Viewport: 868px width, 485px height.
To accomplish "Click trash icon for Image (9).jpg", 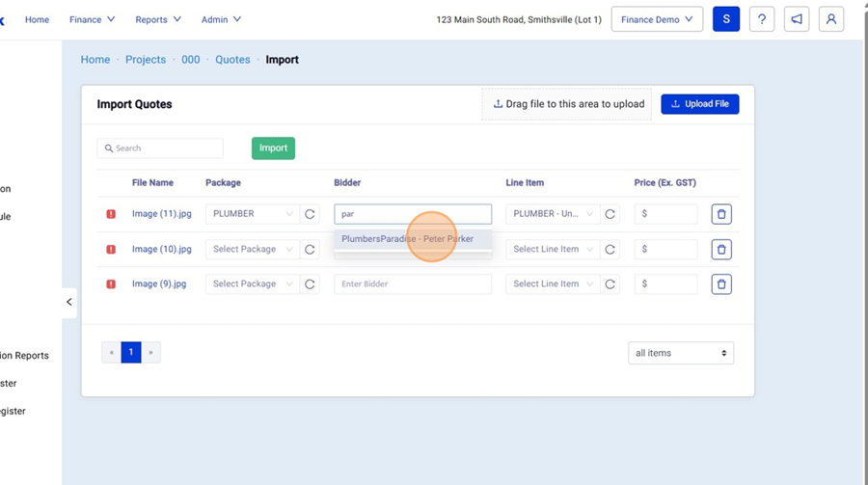I will pyautogui.click(x=720, y=284).
